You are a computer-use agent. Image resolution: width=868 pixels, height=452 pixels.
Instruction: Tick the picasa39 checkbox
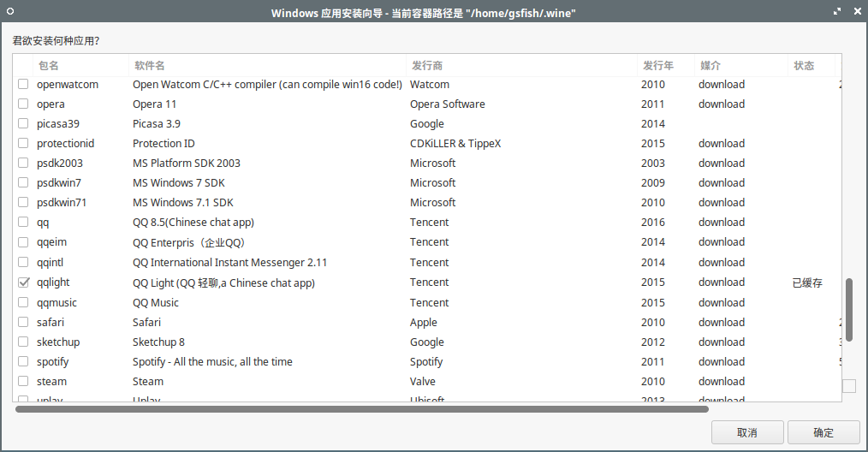tap(23, 123)
